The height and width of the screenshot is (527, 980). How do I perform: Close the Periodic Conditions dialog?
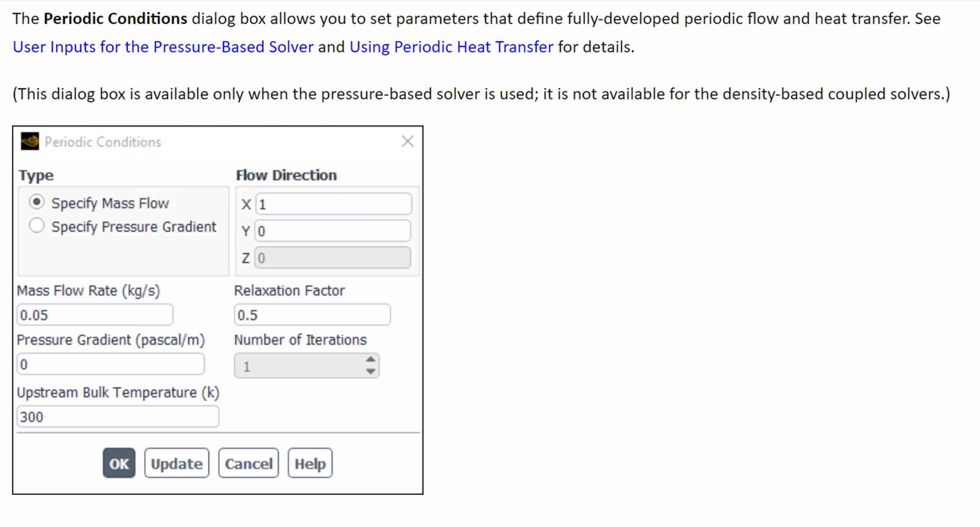407,141
